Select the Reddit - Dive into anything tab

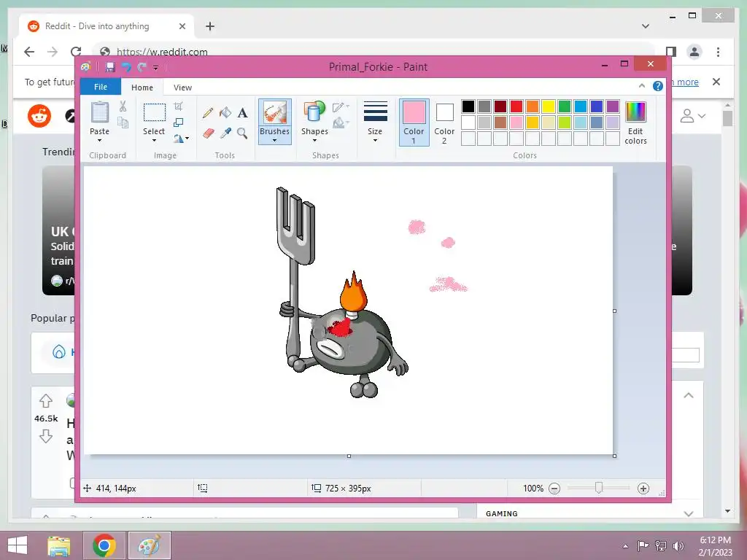tap(107, 26)
